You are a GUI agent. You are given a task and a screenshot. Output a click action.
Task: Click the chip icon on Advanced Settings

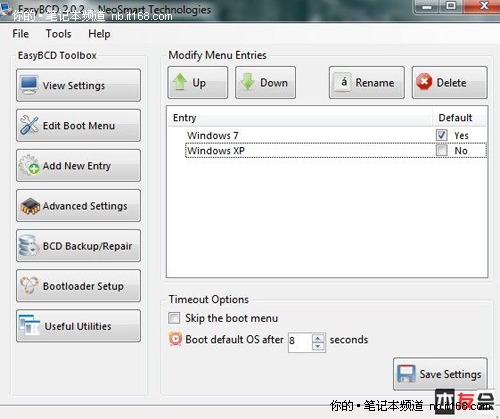[x=30, y=206]
